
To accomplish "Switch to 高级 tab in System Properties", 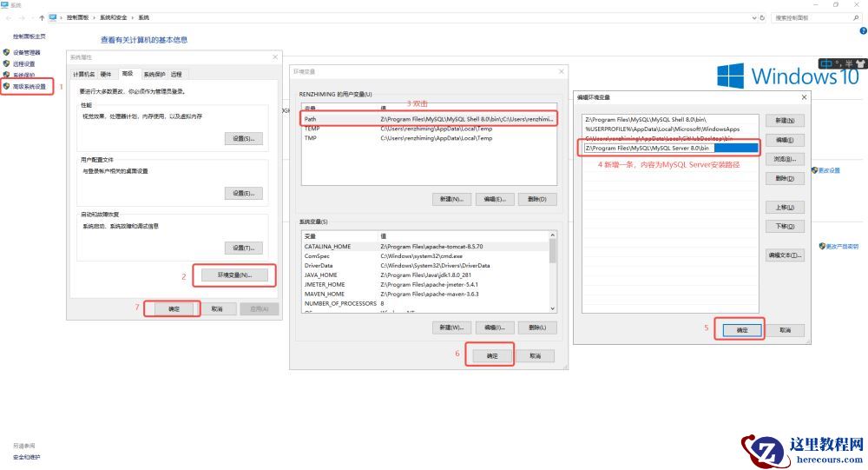I will 128,74.
